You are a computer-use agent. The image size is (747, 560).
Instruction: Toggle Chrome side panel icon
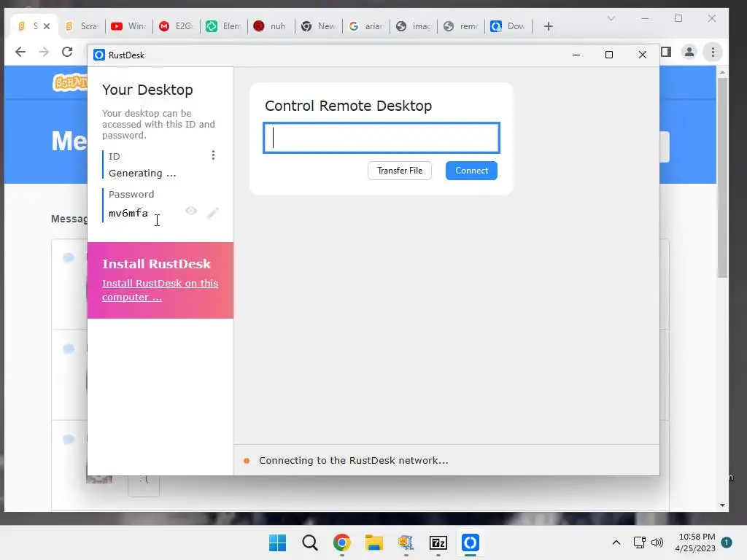[x=666, y=52]
